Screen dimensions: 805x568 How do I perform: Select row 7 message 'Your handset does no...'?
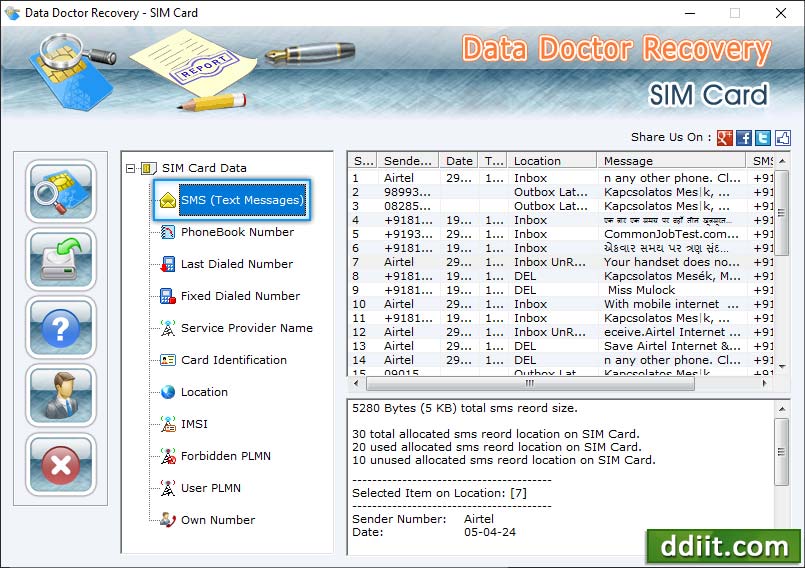click(x=672, y=262)
